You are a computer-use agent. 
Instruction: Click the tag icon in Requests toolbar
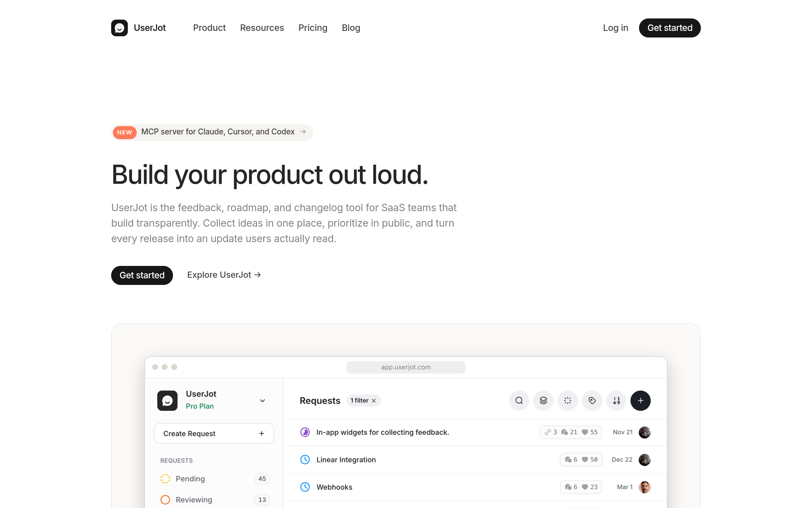[592, 401]
